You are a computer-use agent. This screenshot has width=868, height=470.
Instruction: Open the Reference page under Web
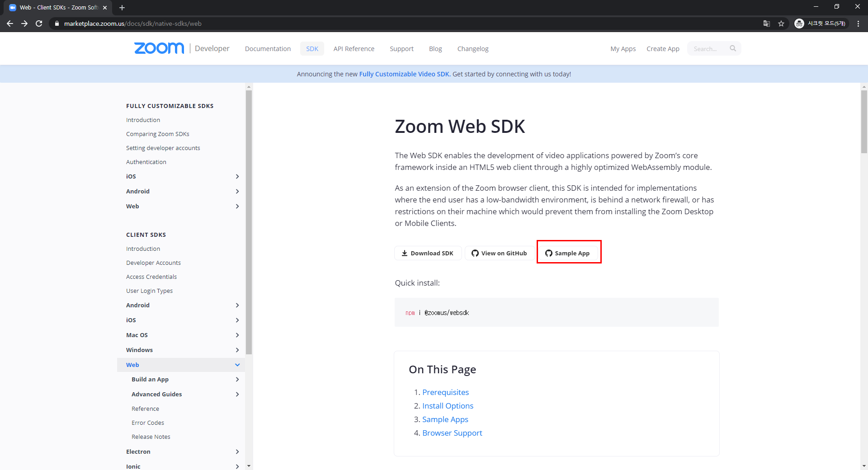(x=145, y=409)
